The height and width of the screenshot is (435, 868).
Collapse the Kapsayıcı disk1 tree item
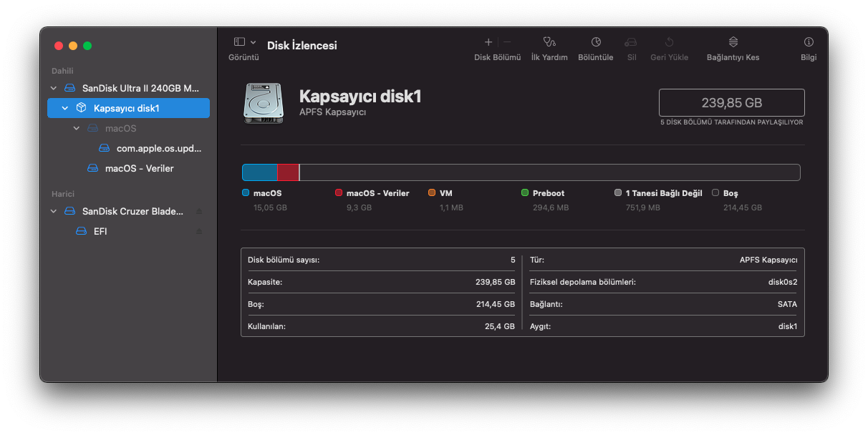click(x=64, y=108)
